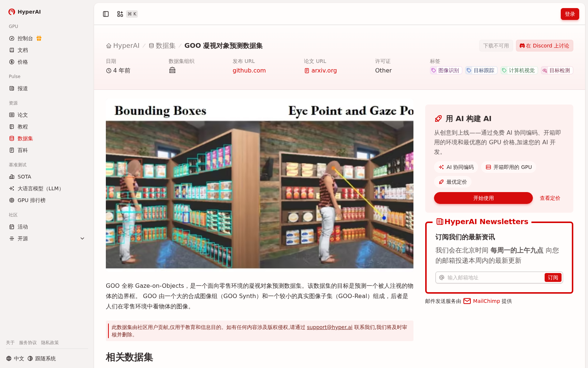Open the 服务协议 footer link
Screen dimensions: 588x368
tap(28, 343)
